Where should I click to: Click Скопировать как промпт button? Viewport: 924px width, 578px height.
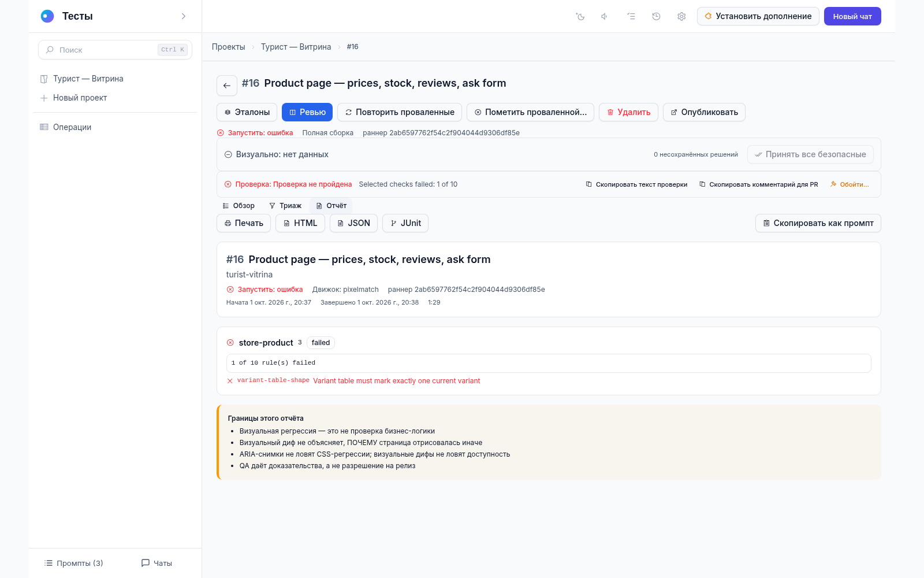coord(818,223)
